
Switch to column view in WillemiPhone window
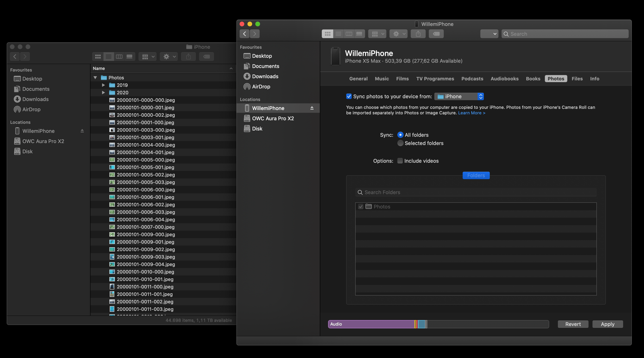pyautogui.click(x=349, y=34)
